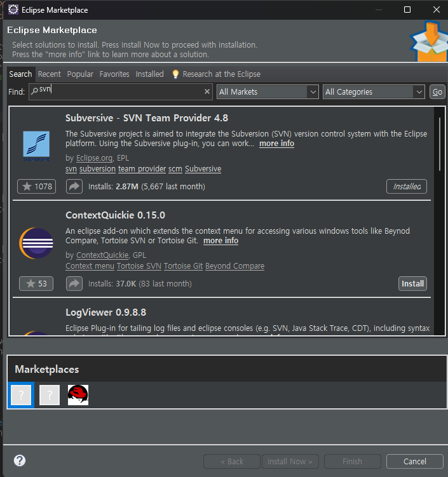Click the ContextQuickie Eclipse logo icon
Screen dimensions: 448x477
click(x=36, y=243)
